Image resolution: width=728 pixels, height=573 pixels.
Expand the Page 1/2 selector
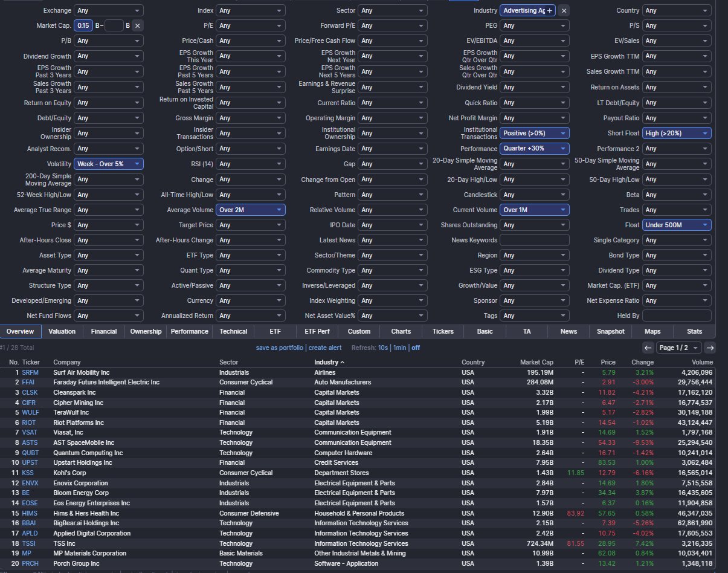[679, 348]
